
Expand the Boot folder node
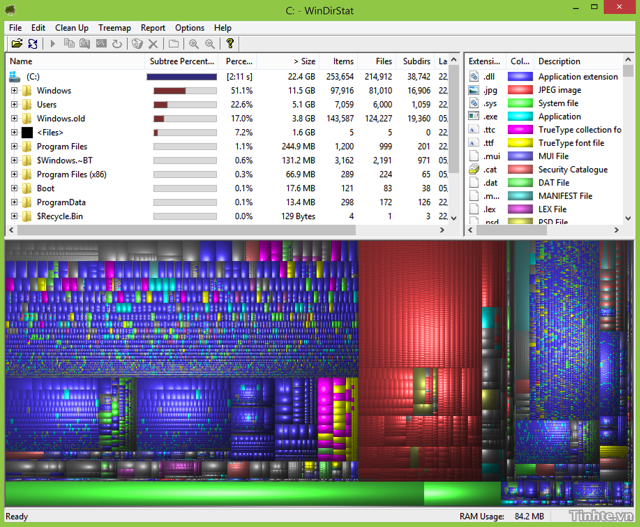pyautogui.click(x=14, y=188)
